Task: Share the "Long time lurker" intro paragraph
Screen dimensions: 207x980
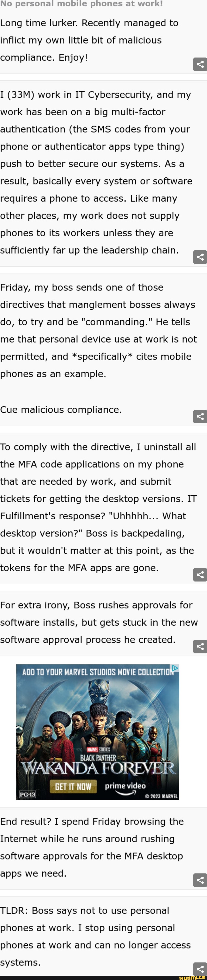Action: pyautogui.click(x=200, y=64)
